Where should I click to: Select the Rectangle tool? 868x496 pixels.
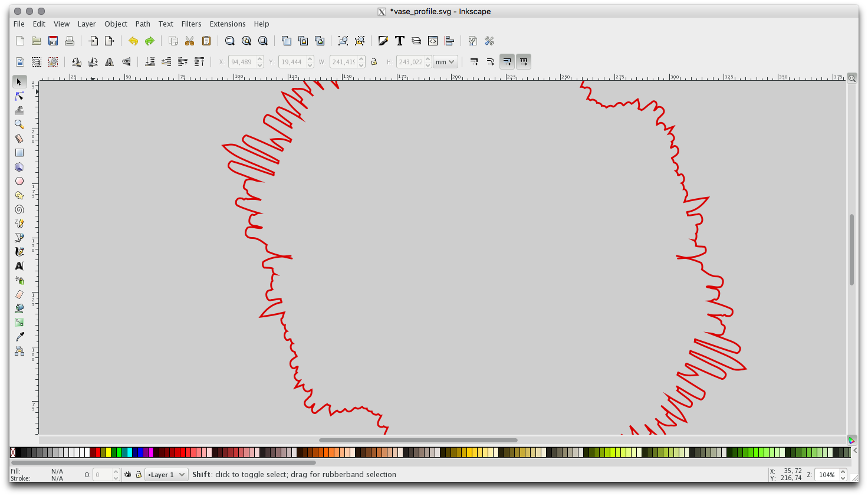point(19,153)
